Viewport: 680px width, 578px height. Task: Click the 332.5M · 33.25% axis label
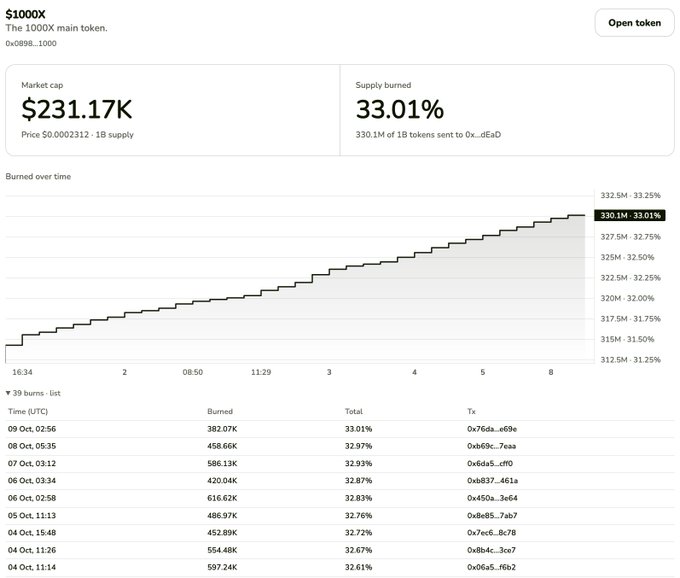click(x=630, y=196)
